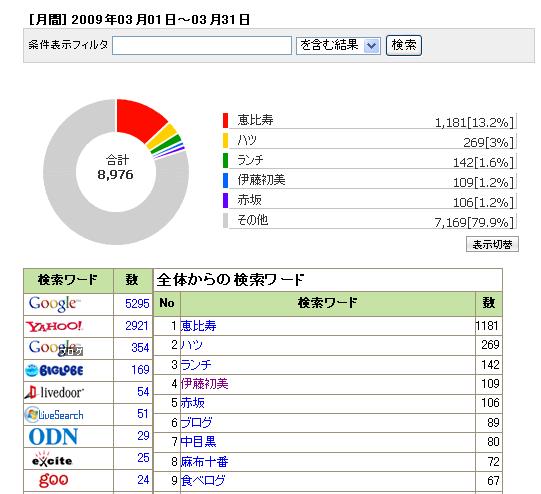Click the gray その他 legend swatch
Screen dimensions: 541x494
225,220
